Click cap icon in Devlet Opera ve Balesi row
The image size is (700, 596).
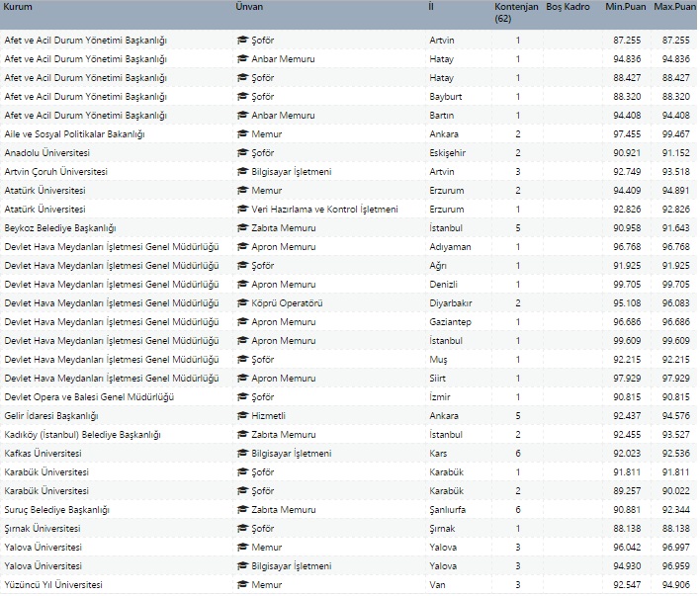point(242,397)
